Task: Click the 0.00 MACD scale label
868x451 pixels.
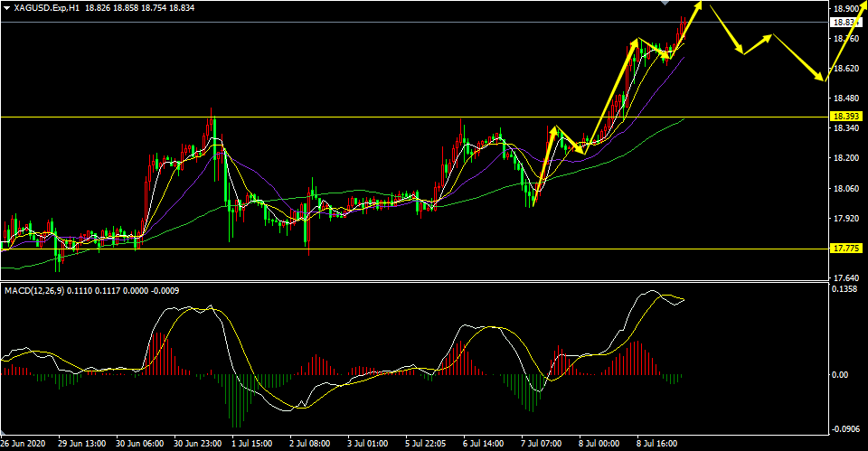Action: pyautogui.click(x=840, y=375)
